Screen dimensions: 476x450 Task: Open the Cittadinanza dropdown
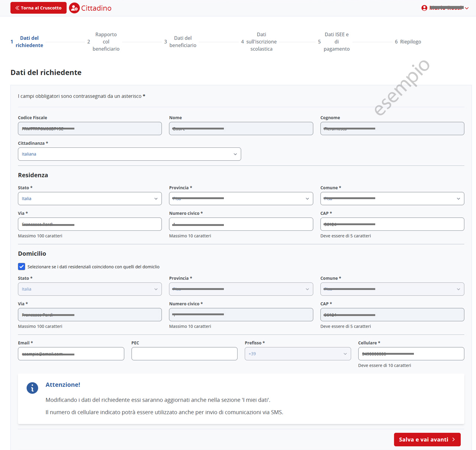point(129,154)
